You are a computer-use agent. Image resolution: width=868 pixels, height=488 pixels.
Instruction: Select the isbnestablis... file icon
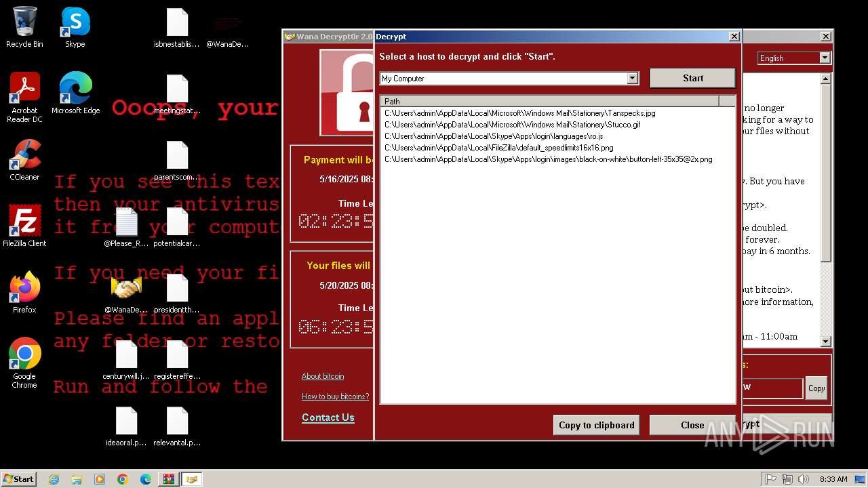(177, 28)
